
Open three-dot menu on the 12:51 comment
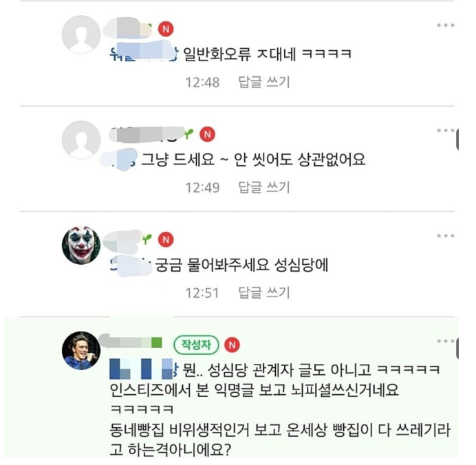(x=445, y=236)
